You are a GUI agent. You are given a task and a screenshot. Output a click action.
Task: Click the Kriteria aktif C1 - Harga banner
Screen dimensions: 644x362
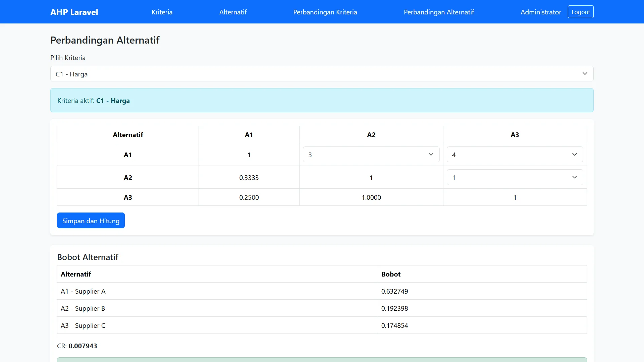tap(322, 100)
